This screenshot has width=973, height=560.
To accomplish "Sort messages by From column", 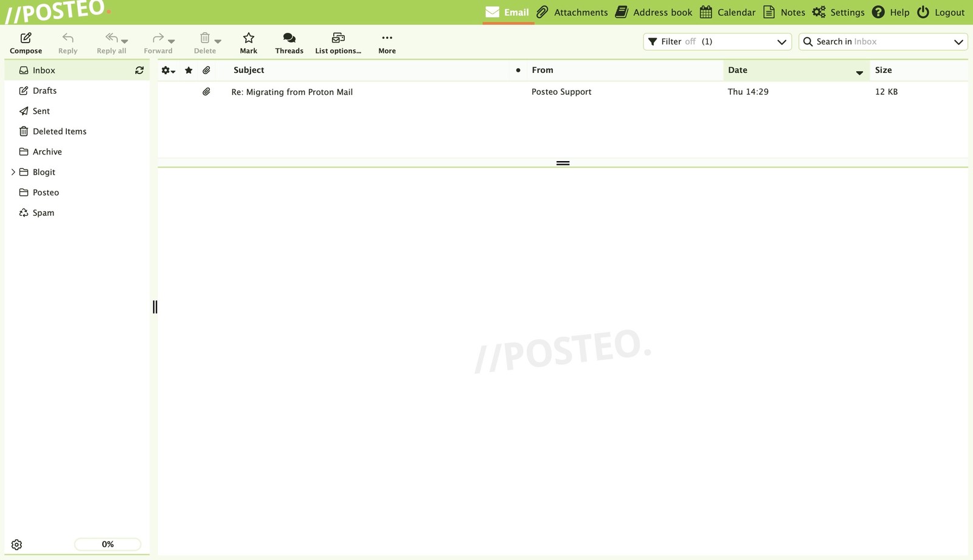I will pyautogui.click(x=542, y=70).
